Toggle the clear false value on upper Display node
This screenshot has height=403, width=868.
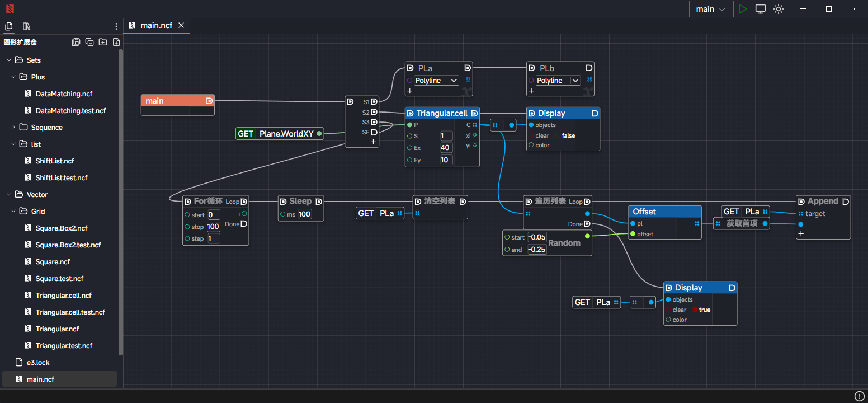pos(568,135)
